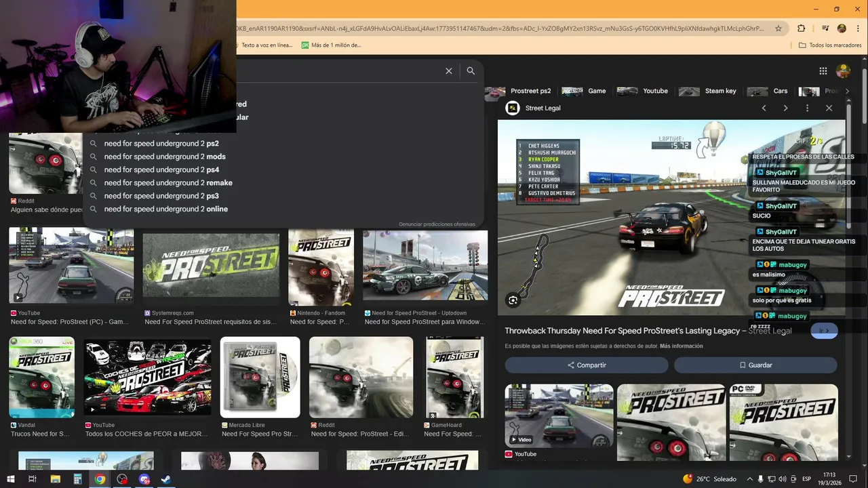Image resolution: width=868 pixels, height=488 pixels.
Task: Open the media controls icon in Chrome toolbar
Action: (825, 28)
